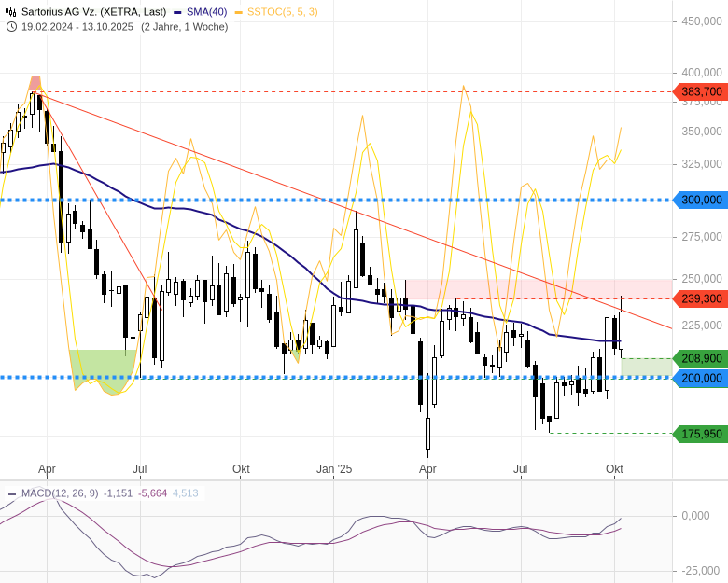This screenshot has width=728, height=583.
Task: Click the red 239,300 price label
Action: tap(702, 298)
